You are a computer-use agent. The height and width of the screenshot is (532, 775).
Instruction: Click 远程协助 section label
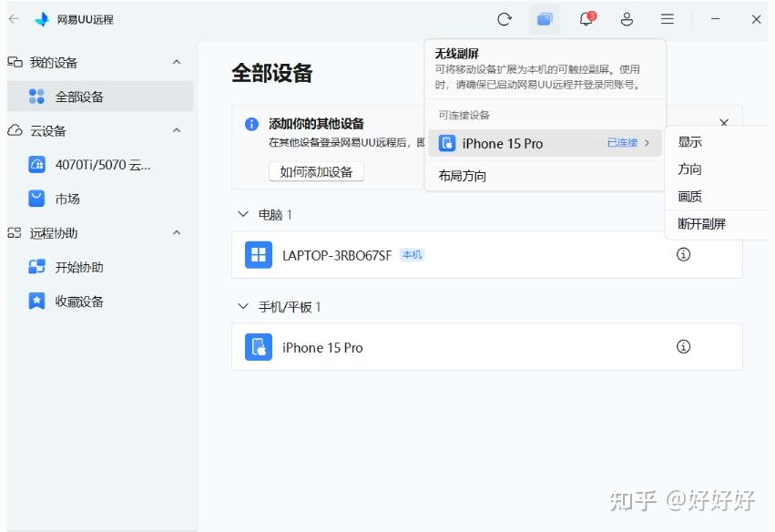pyautogui.click(x=54, y=233)
